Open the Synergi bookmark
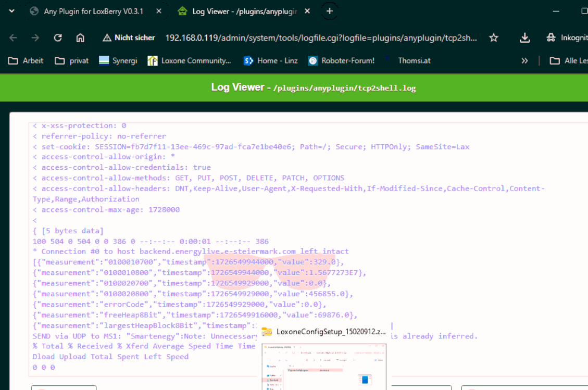The width and height of the screenshot is (588, 390). click(x=118, y=61)
